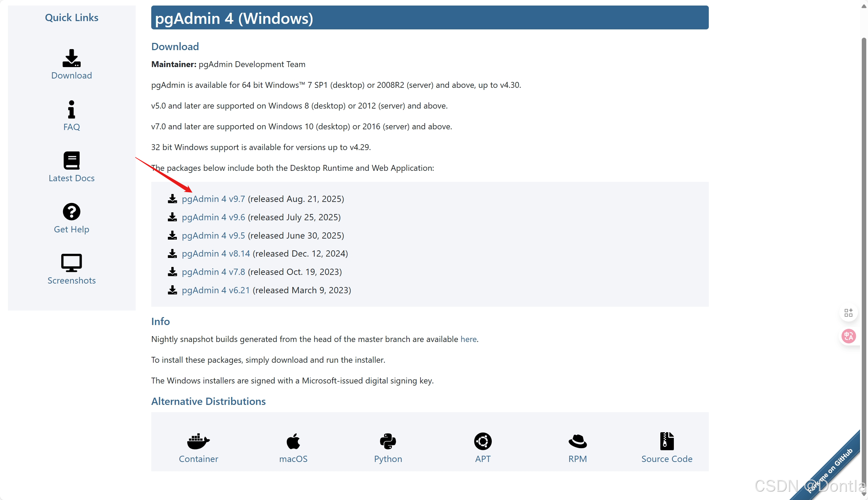Open the Source Code link text
Screen dimensions: 868x500
tap(667, 459)
